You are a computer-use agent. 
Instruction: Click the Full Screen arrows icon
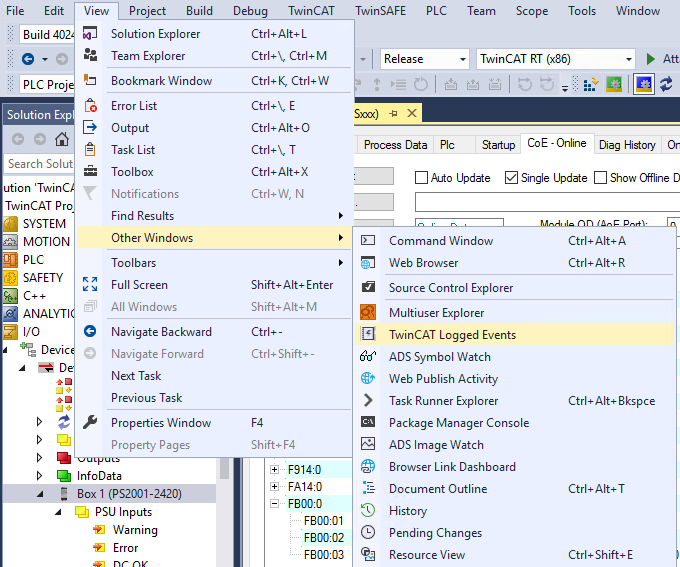click(90, 285)
